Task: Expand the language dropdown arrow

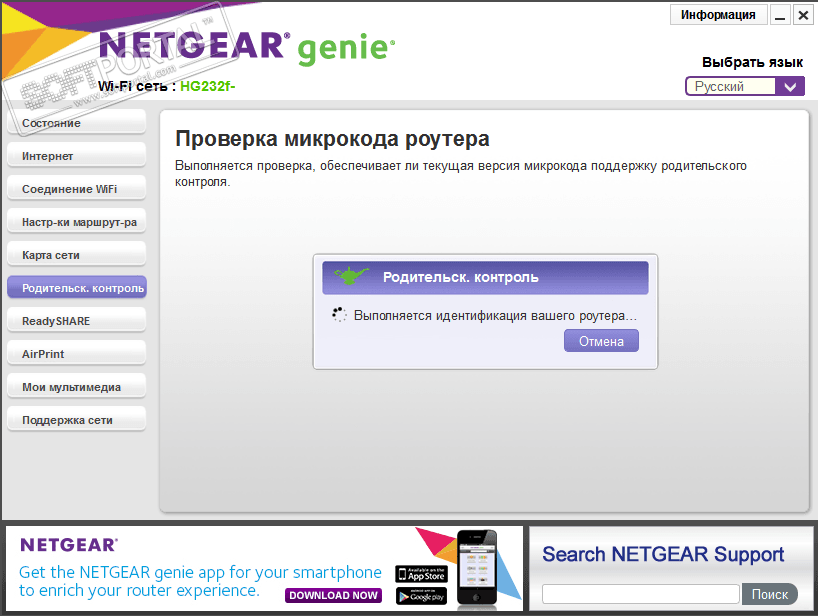Action: click(790, 86)
